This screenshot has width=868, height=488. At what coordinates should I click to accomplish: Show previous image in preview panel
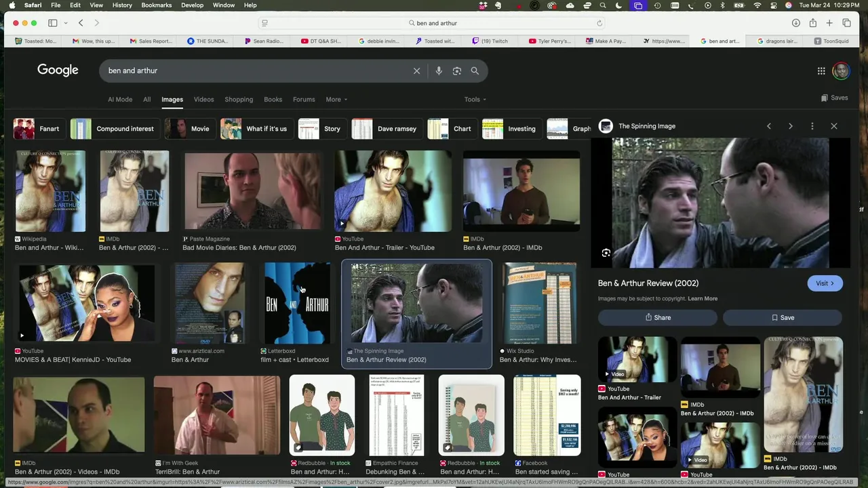pyautogui.click(x=769, y=126)
